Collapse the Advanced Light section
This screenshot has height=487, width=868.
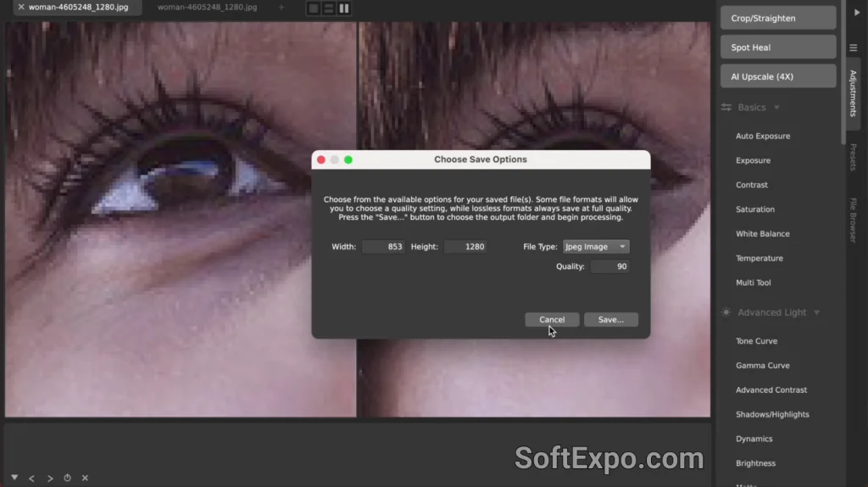816,312
